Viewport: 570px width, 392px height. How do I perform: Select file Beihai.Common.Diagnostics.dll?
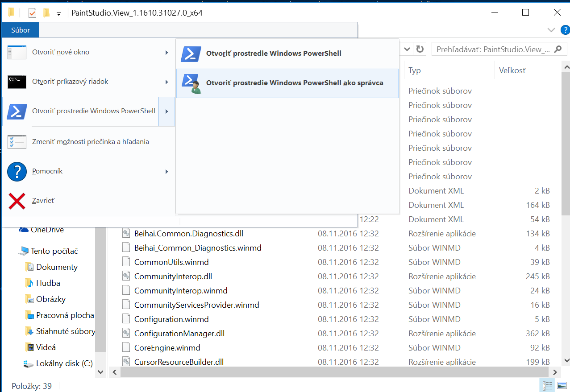click(188, 234)
